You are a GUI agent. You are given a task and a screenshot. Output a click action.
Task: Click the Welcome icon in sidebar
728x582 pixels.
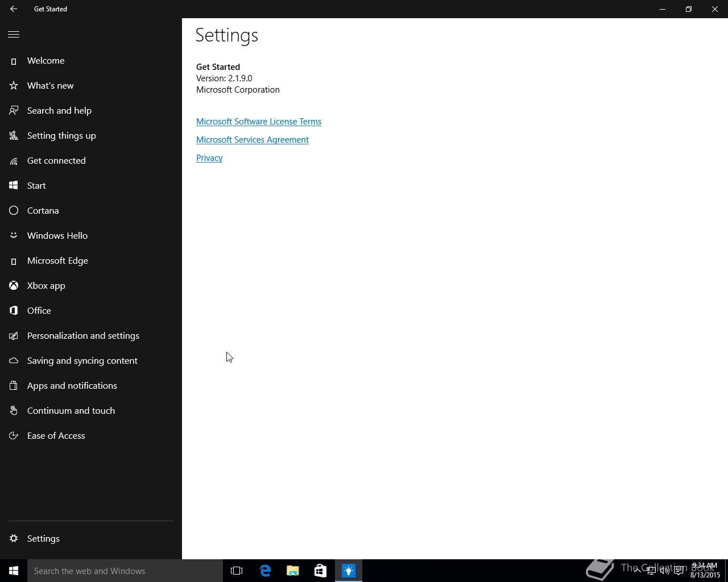(14, 61)
